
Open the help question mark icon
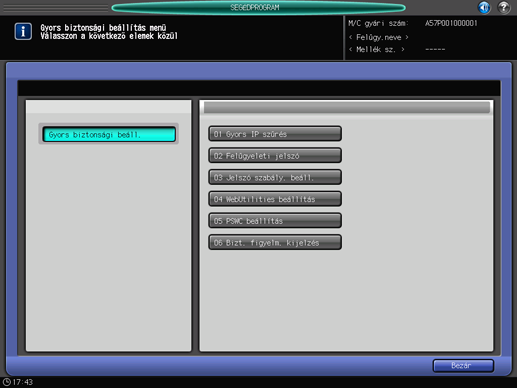click(x=504, y=7)
